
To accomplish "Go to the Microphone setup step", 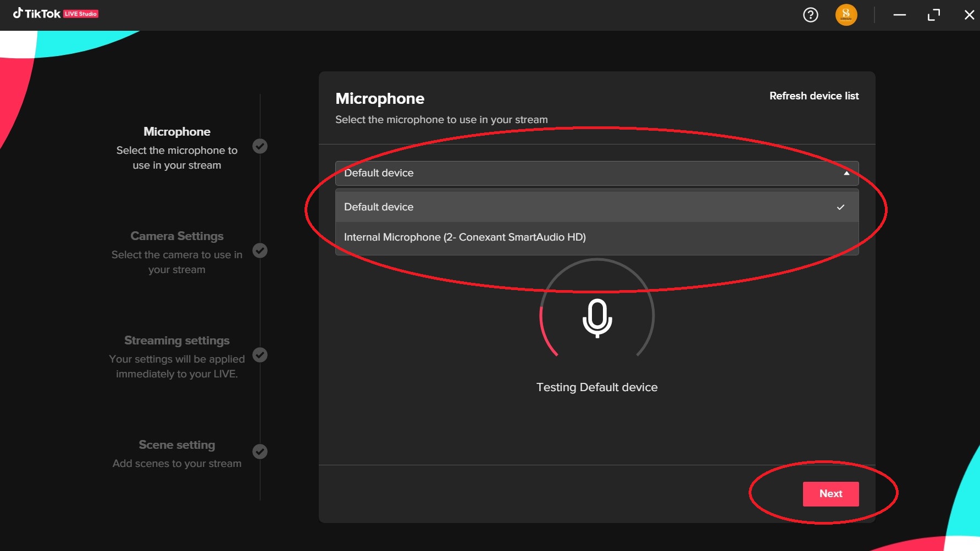I will pyautogui.click(x=176, y=132).
